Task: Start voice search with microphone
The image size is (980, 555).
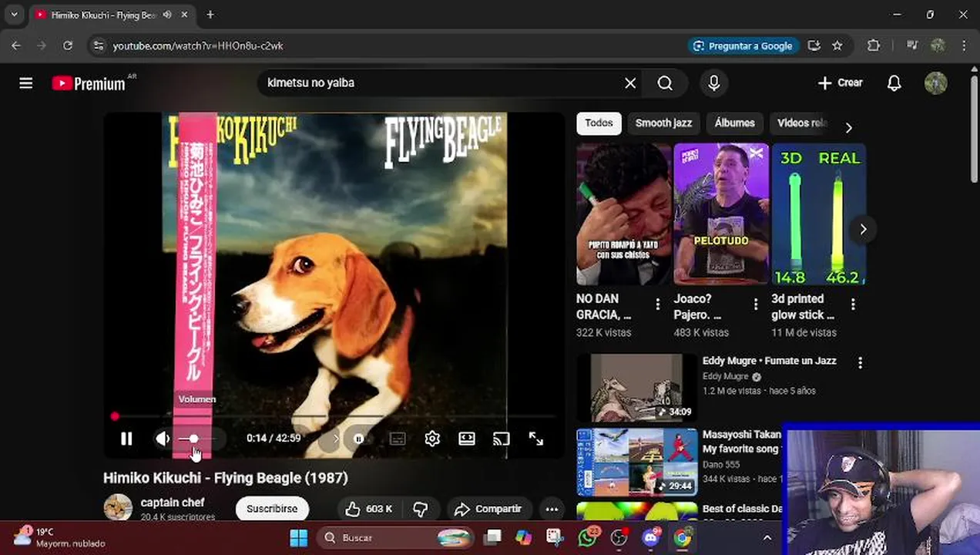Action: [713, 83]
